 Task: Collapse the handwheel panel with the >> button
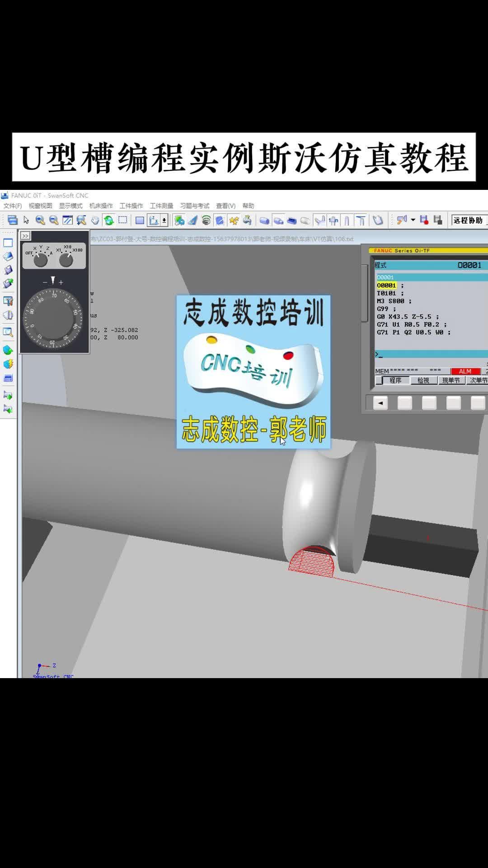pos(25,236)
